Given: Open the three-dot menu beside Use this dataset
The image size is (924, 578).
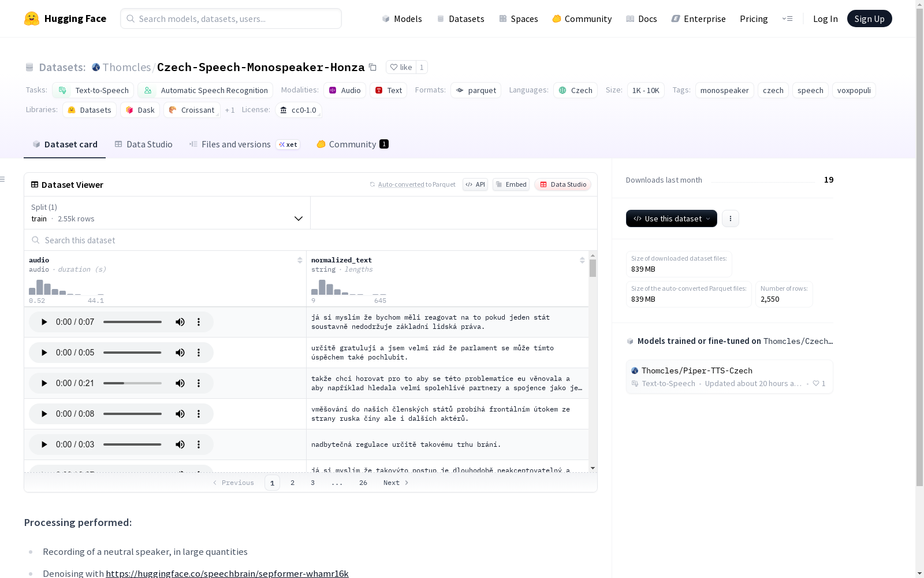Looking at the screenshot, I should (x=731, y=218).
